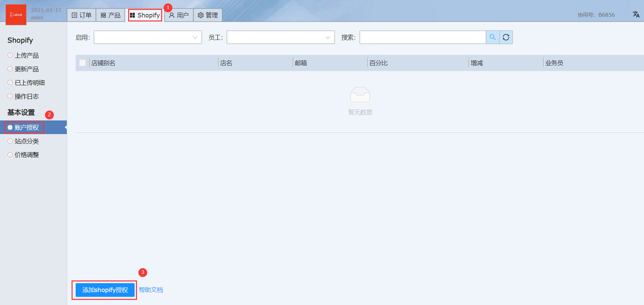This screenshot has width=644, height=305.
Task: Click the 暂无数据 empty state text
Action: pos(360,112)
